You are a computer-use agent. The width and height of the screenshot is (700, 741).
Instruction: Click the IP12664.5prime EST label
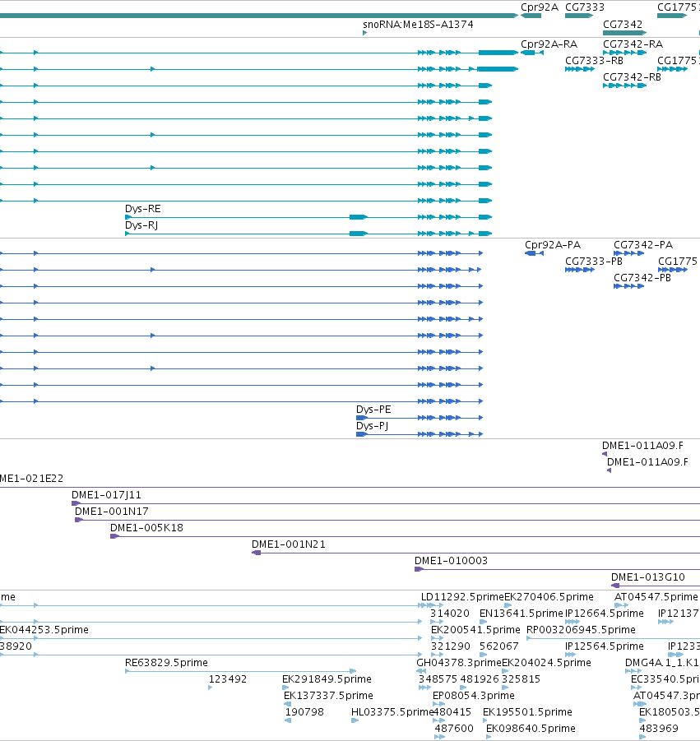pos(605,614)
